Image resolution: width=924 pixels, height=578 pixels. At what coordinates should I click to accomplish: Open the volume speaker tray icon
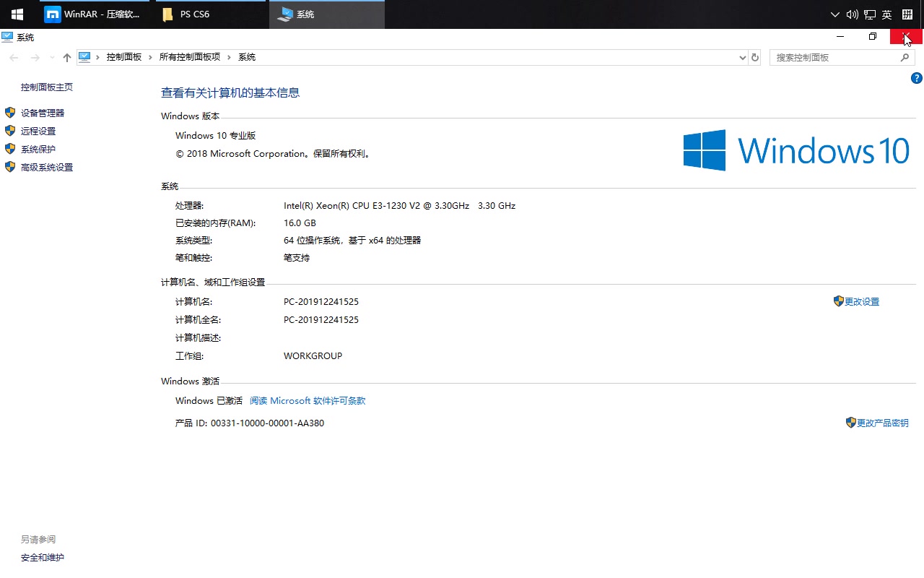[x=852, y=14]
